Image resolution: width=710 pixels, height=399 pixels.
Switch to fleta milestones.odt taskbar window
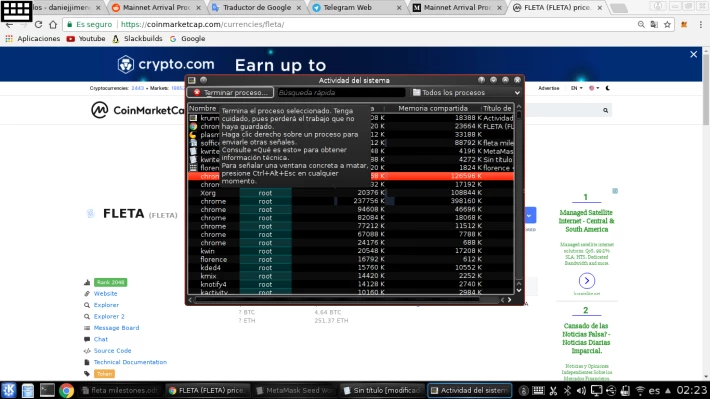pyautogui.click(x=120, y=390)
